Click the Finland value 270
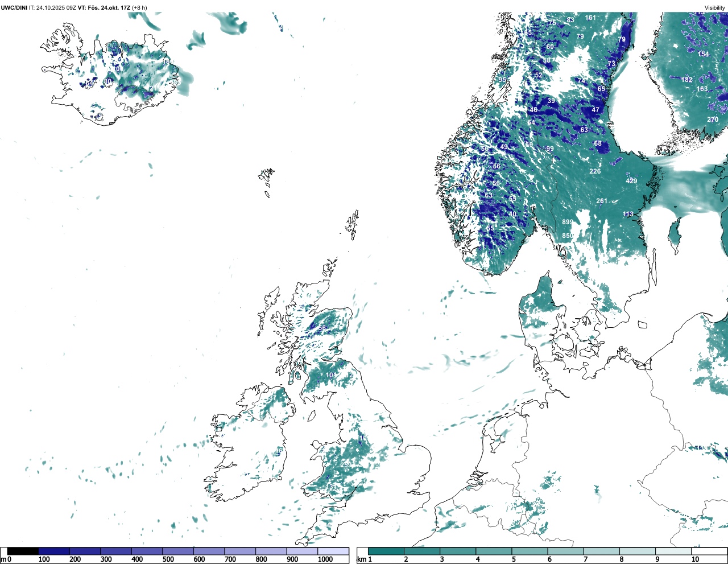The image size is (728, 564). coord(713,120)
